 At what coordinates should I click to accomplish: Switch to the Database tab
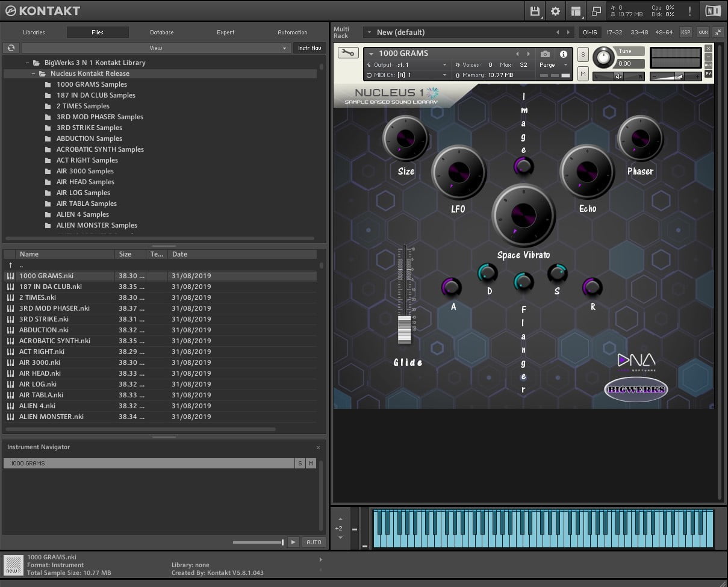click(161, 33)
